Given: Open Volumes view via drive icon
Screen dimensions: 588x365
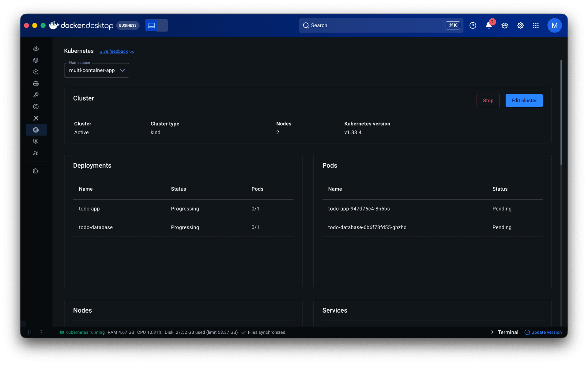Looking at the screenshot, I should [36, 83].
